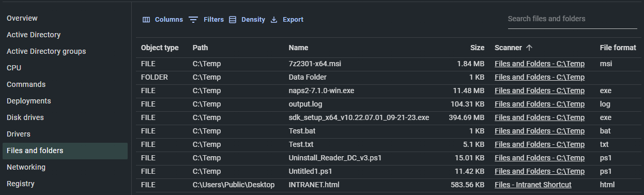644x195 pixels.
Task: Sort by Object type column header
Action: point(160,48)
